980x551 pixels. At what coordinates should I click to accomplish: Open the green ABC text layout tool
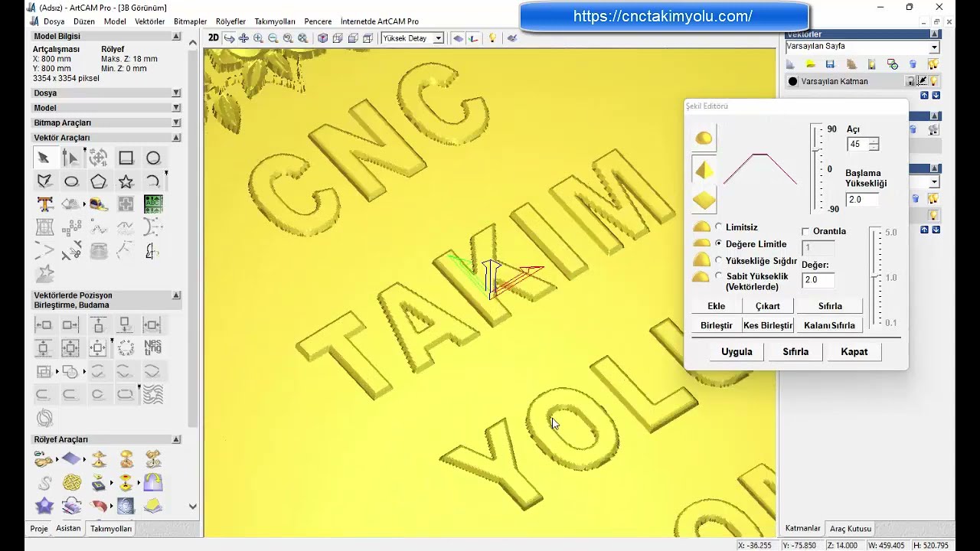pyautogui.click(x=153, y=204)
